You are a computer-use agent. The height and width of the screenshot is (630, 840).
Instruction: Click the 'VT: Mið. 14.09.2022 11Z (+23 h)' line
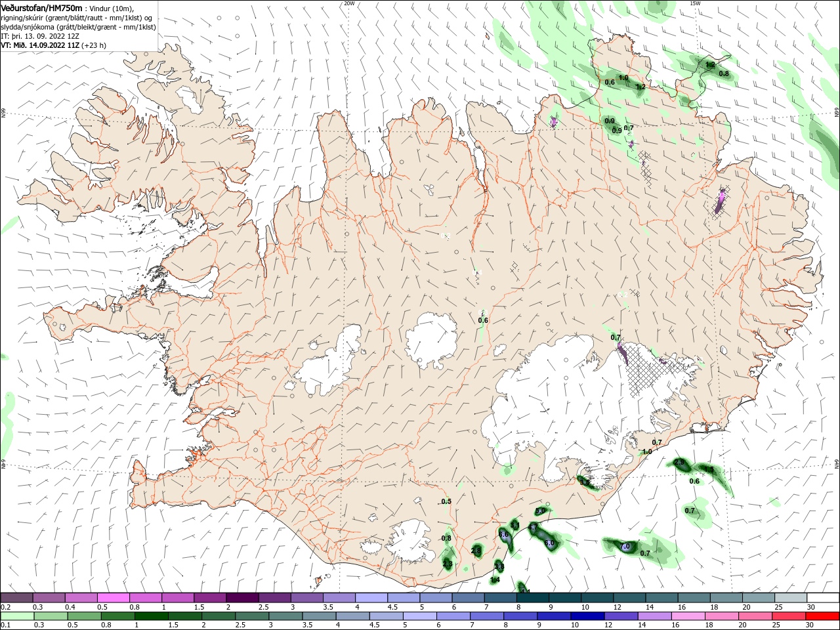(x=53, y=45)
